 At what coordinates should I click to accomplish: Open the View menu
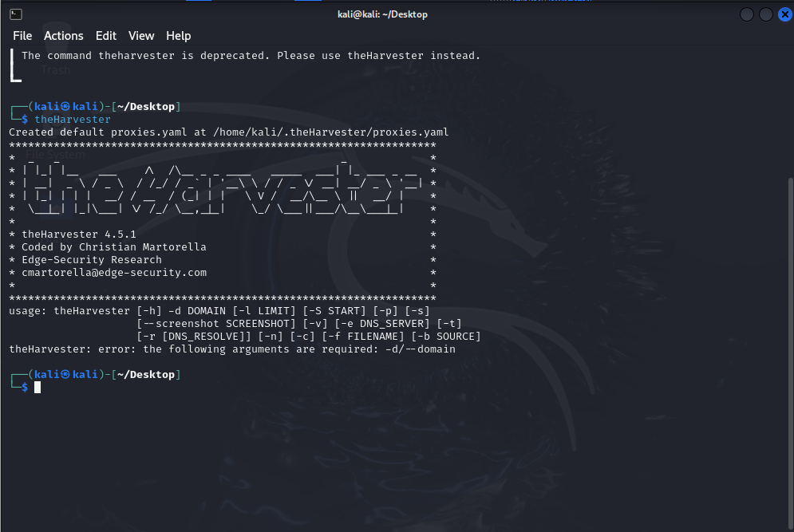(141, 36)
